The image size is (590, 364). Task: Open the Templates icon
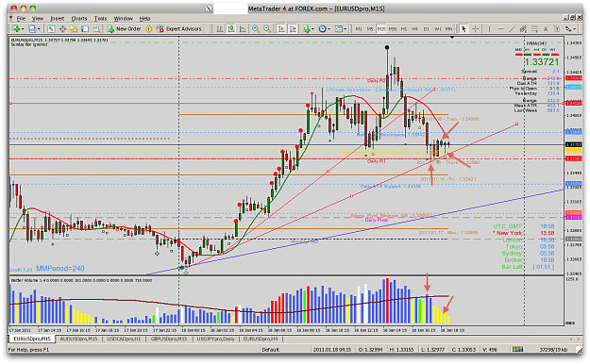pyautogui.click(x=339, y=28)
